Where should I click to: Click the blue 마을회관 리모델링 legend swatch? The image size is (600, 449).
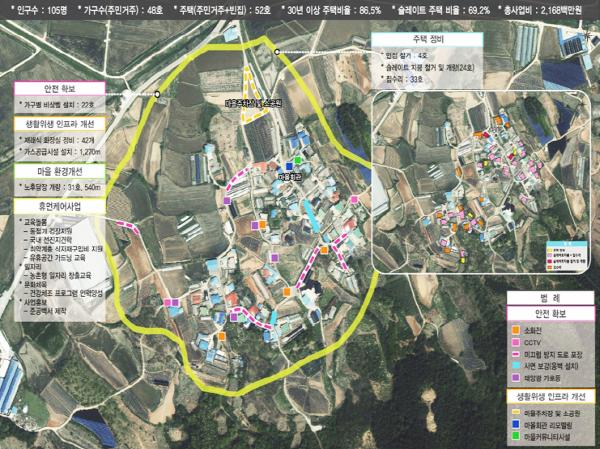(515, 423)
